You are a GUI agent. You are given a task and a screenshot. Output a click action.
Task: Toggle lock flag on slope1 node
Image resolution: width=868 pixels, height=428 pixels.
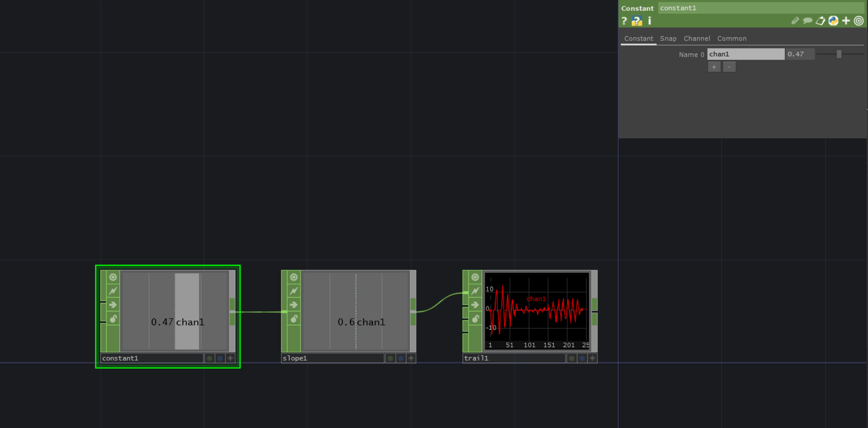point(294,319)
